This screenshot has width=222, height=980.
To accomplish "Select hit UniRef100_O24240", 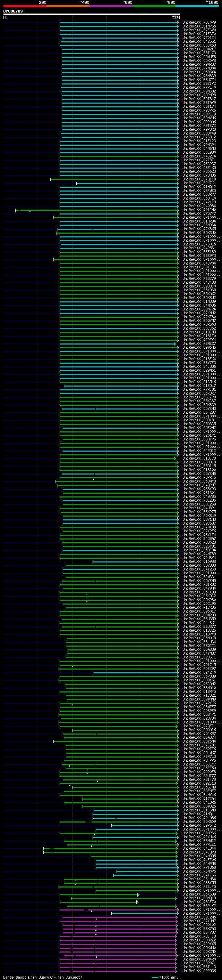I will click(199, 673).
